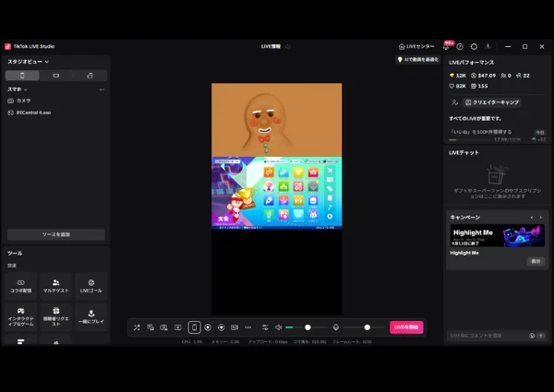Screen dimensions: 554x392
Task: Click the クリエイターキャンプ button
Action: pyautogui.click(x=492, y=102)
